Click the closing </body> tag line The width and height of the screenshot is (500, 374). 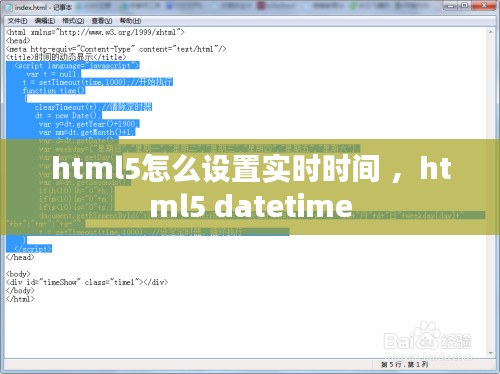point(20,290)
